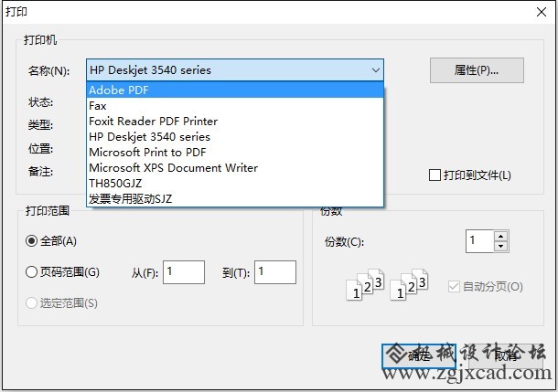Click the 到(T) page number field
Image resolution: width=558 pixels, height=392 pixels.
pyautogui.click(x=275, y=272)
